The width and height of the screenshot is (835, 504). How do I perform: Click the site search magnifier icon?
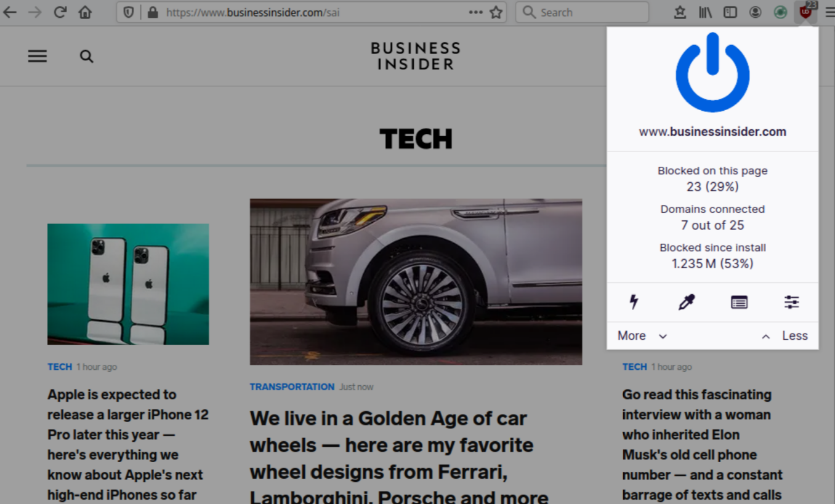(87, 57)
